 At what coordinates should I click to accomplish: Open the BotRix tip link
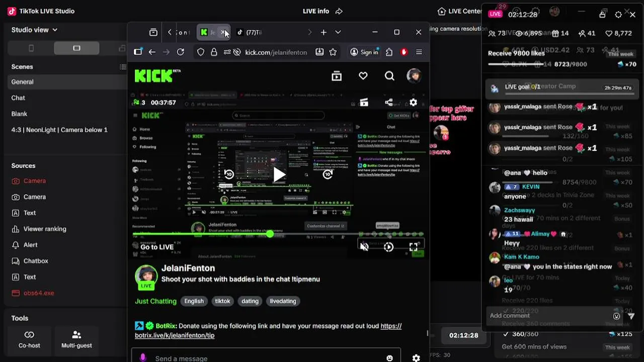(268, 330)
